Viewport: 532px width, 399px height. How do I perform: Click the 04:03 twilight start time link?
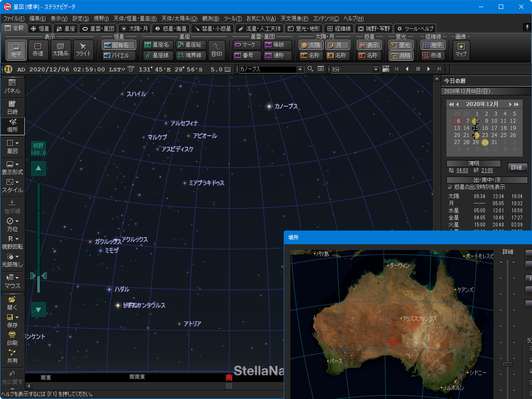point(462,170)
